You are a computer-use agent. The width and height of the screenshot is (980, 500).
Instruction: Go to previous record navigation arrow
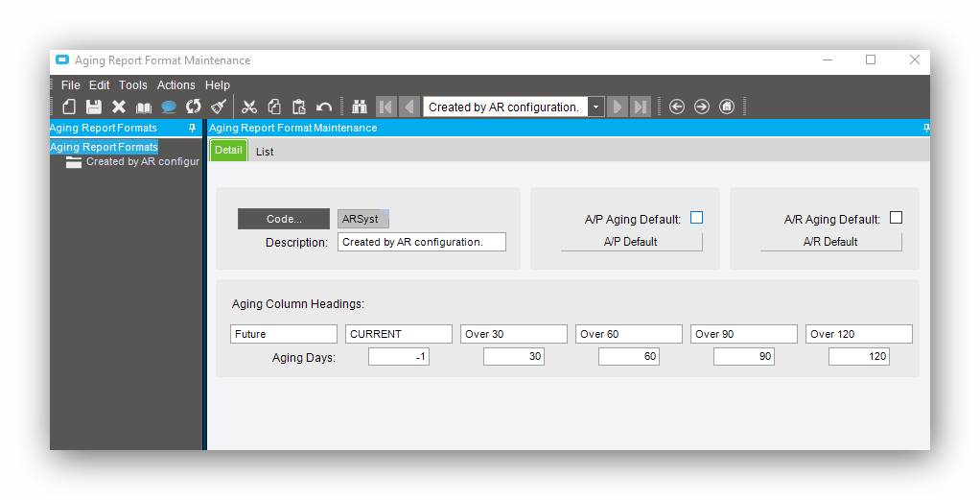[409, 107]
